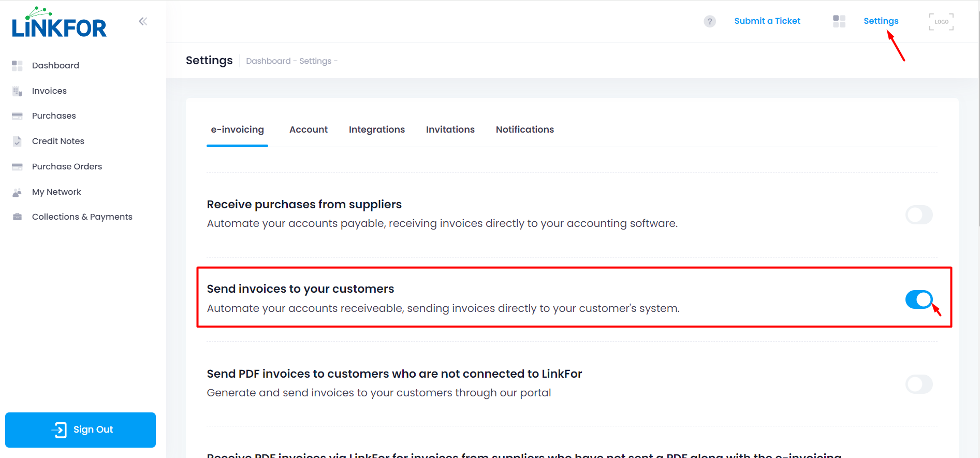Open Purchase Orders section
The height and width of the screenshot is (458, 980).
(x=67, y=166)
